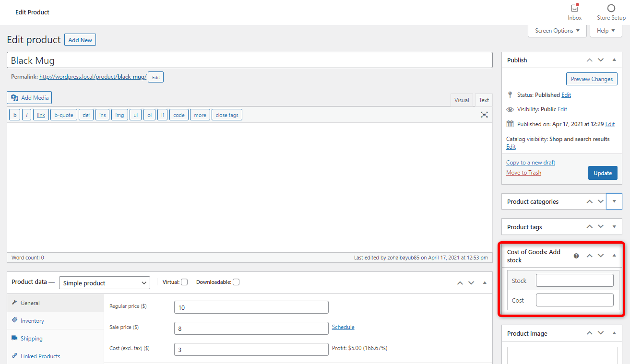630x364 pixels.
Task: Open Screen Options dropdown
Action: [557, 31]
